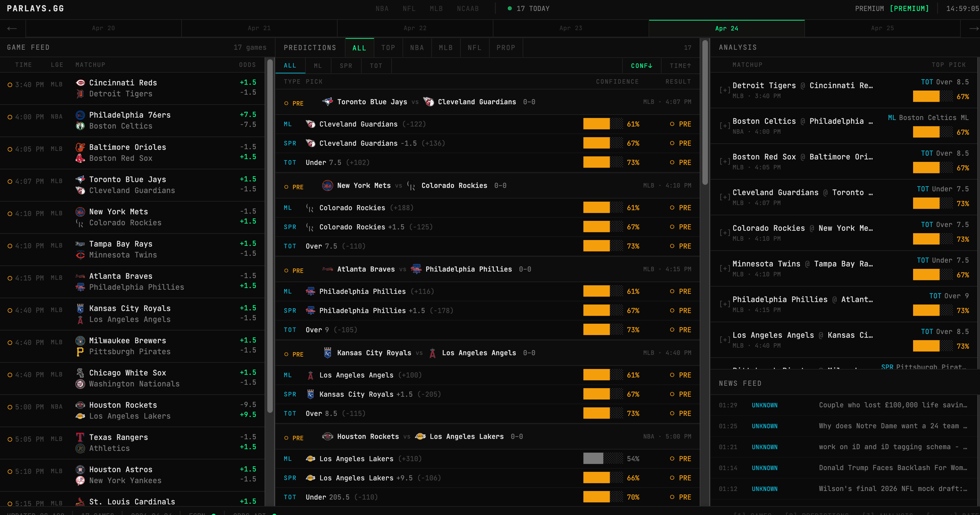Click Los Angeles Lakers logo in ML pick row

[x=311, y=459]
